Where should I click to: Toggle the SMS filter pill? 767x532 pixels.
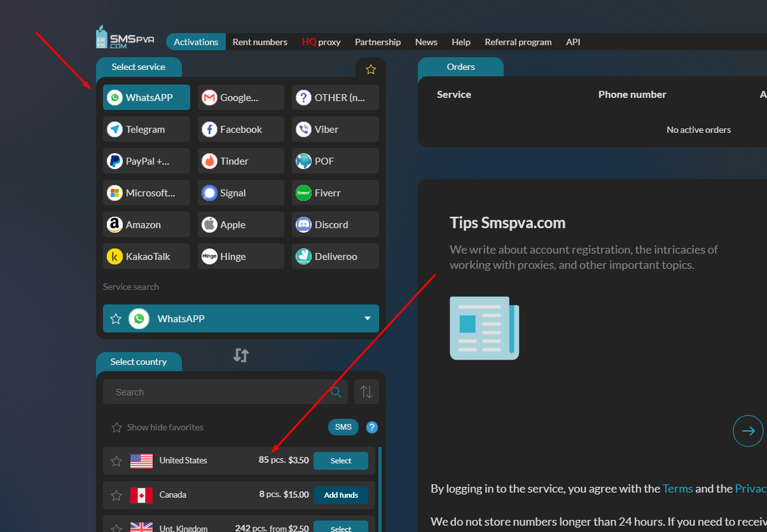343,427
